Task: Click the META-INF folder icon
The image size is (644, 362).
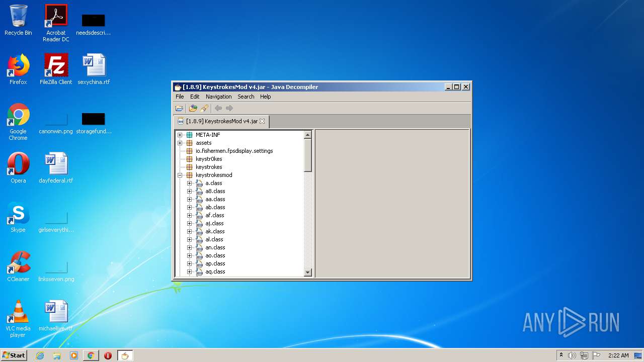Action: (190, 135)
